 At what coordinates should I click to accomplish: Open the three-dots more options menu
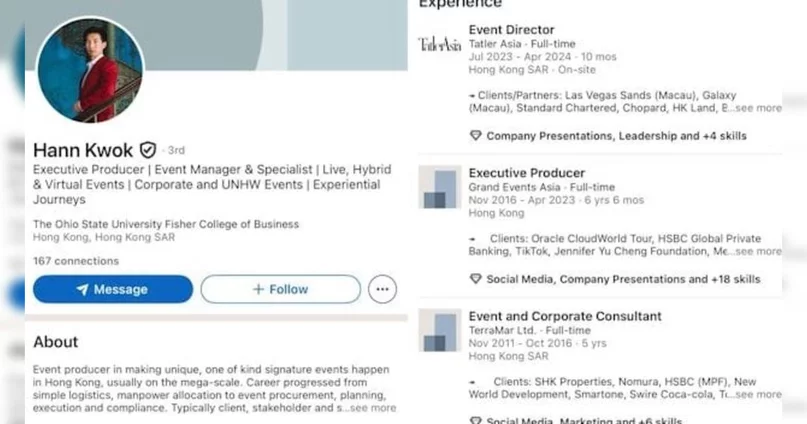tap(382, 289)
